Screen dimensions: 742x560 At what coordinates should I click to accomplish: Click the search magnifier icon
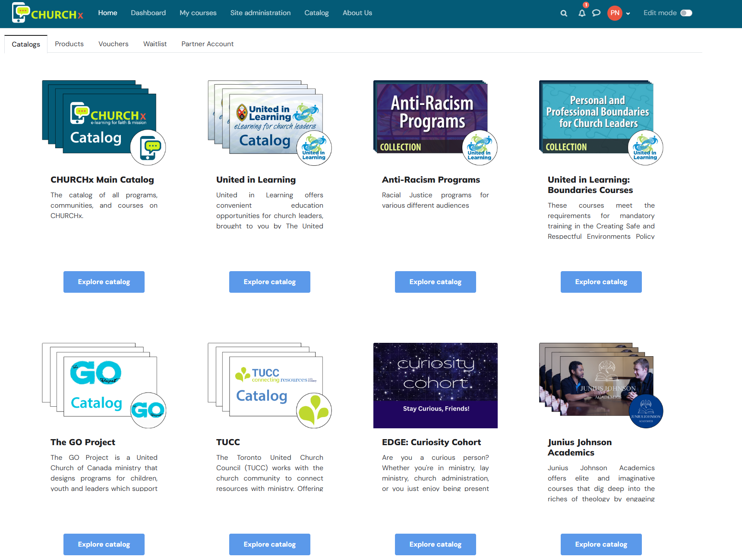tap(564, 13)
